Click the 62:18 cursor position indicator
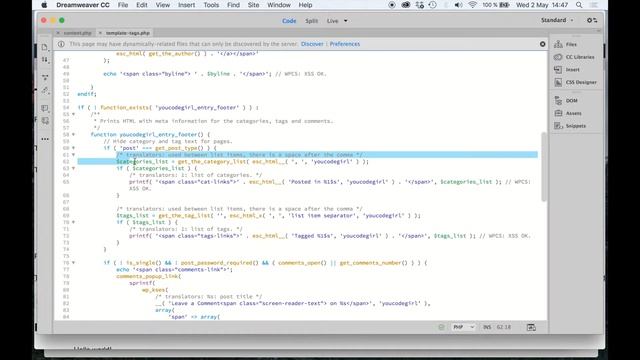Image resolution: width=640 pixels, height=360 pixels. 504,327
